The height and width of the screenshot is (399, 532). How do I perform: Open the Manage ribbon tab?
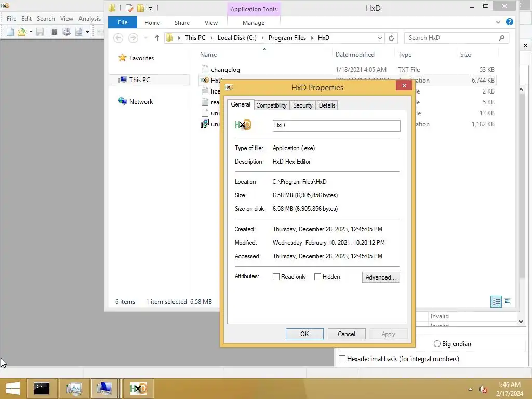pos(254,23)
